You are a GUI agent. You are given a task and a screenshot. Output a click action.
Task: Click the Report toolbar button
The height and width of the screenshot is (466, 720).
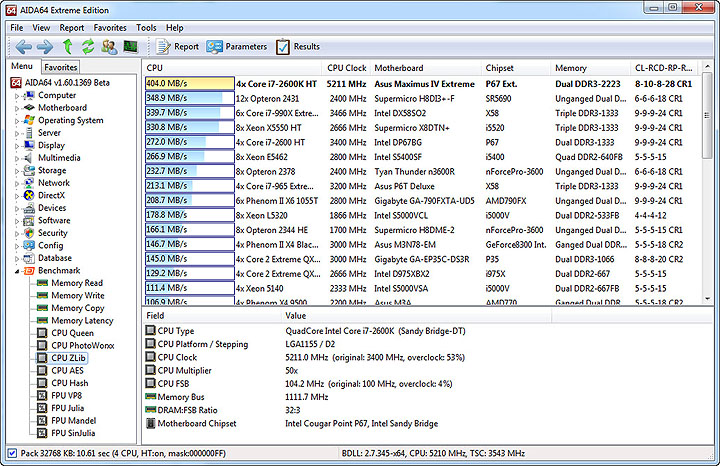point(178,46)
